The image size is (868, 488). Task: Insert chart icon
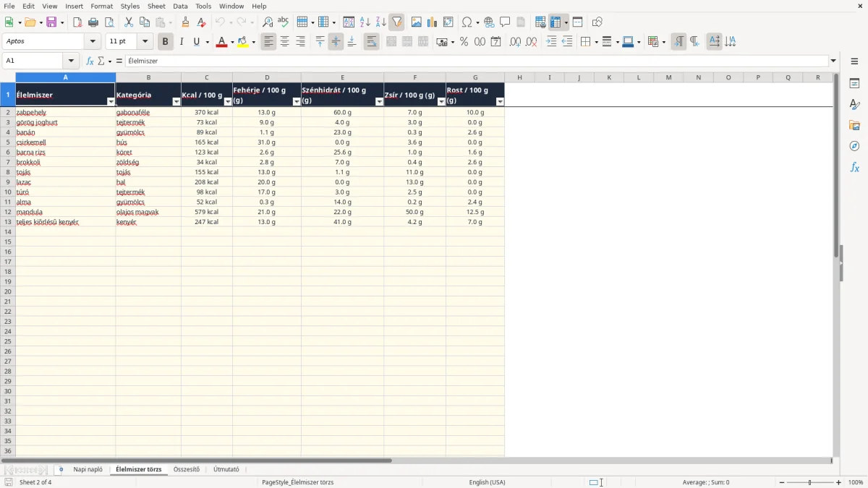click(x=433, y=22)
